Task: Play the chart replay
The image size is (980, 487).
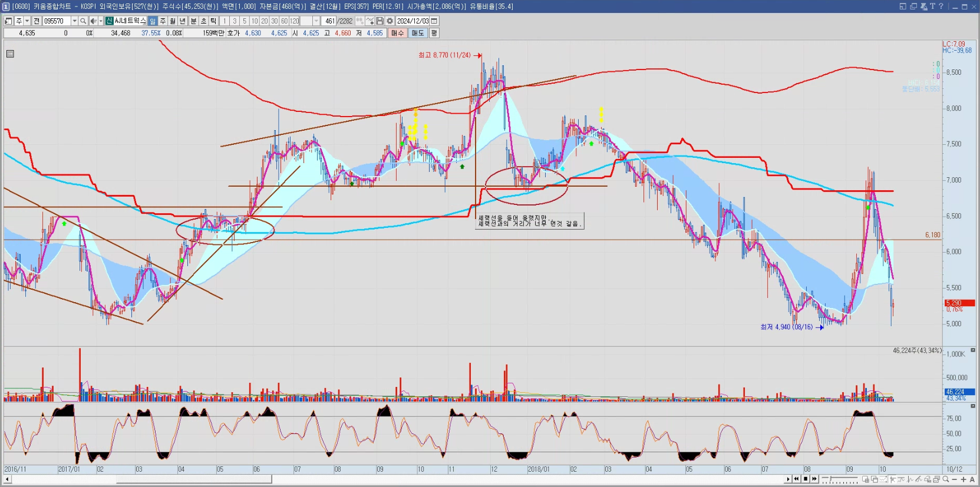Action: (x=788, y=479)
